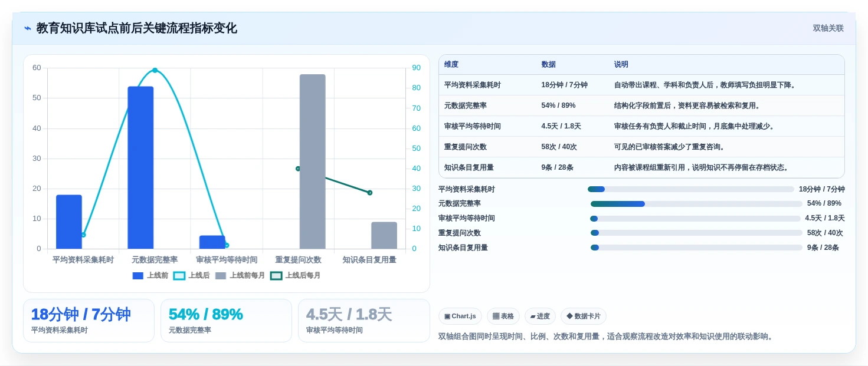Click the 9条 / 28条 table cell

tap(557, 167)
